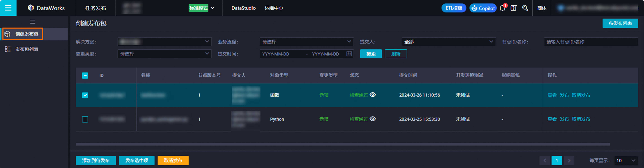The height and width of the screenshot is (168, 644).
Task: Click 取消发布 in the Python row
Action: [581, 119]
